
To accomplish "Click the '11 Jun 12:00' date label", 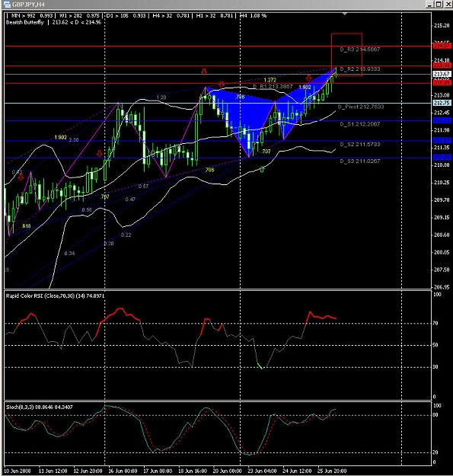I will pos(53,471).
